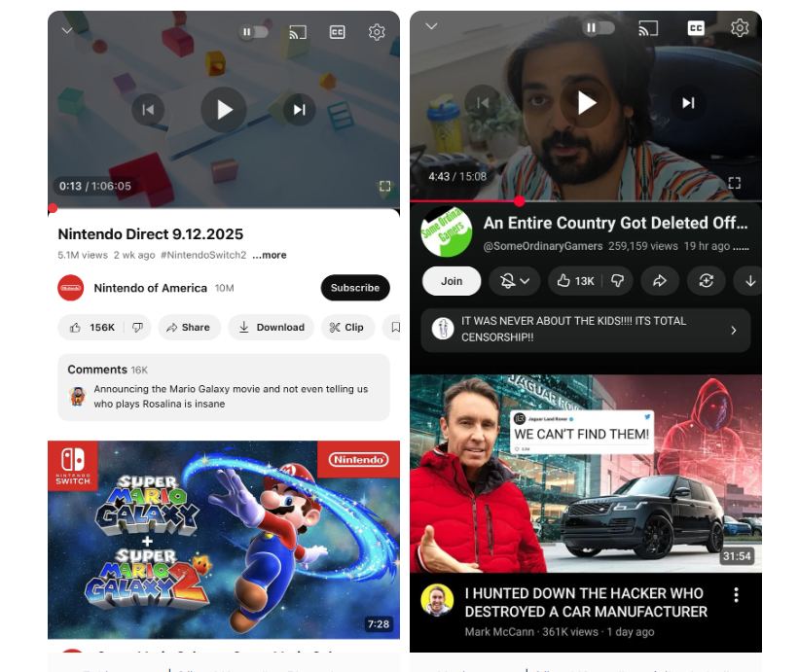Download the Nintendo Direct video

272,328
